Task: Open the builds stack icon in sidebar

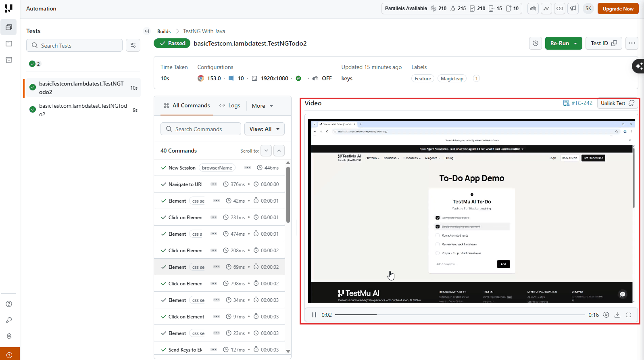Action: pos(9,27)
